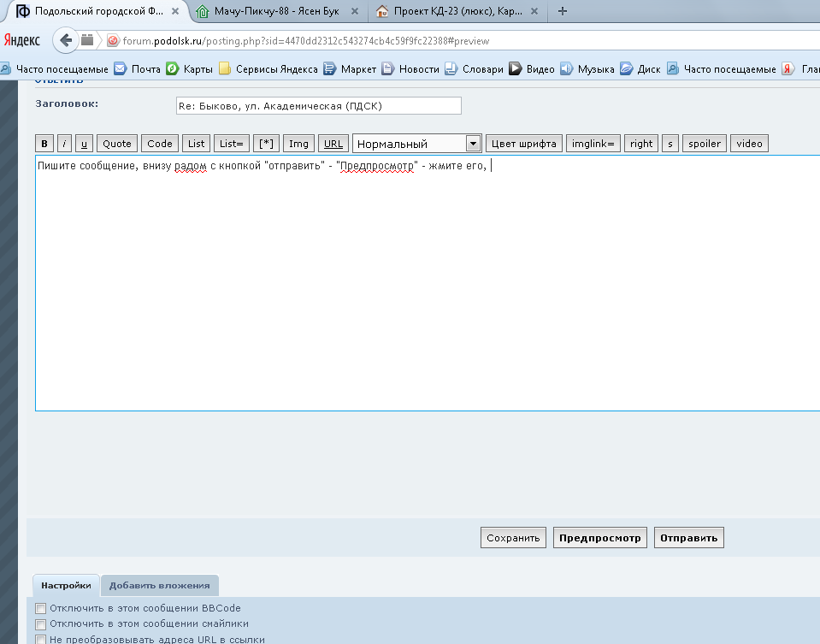Viewport: 820px width, 644px height.
Task: Open the Цвет шрифта color picker
Action: 522,144
